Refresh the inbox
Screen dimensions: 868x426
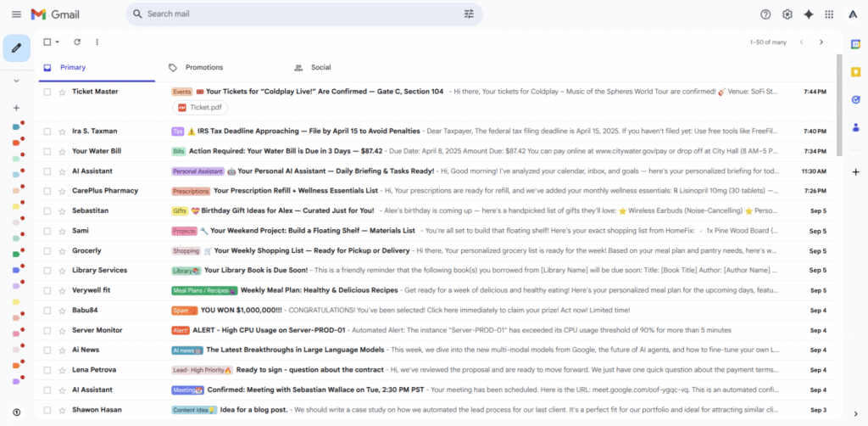[x=77, y=42]
